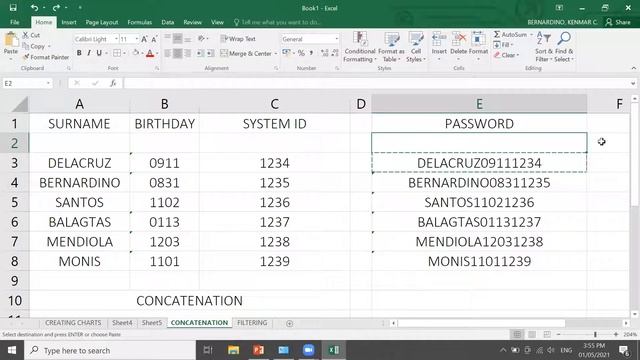Screen dimensions: 640x360
Task: Open Merge & Center dropdown arrow
Action: (276, 54)
